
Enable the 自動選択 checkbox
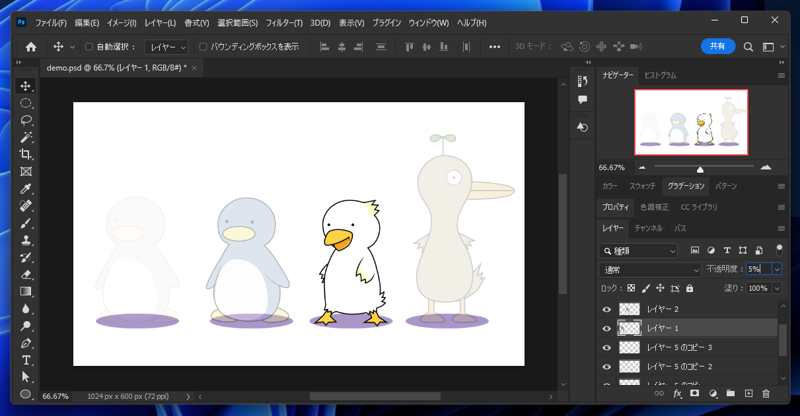(x=89, y=47)
